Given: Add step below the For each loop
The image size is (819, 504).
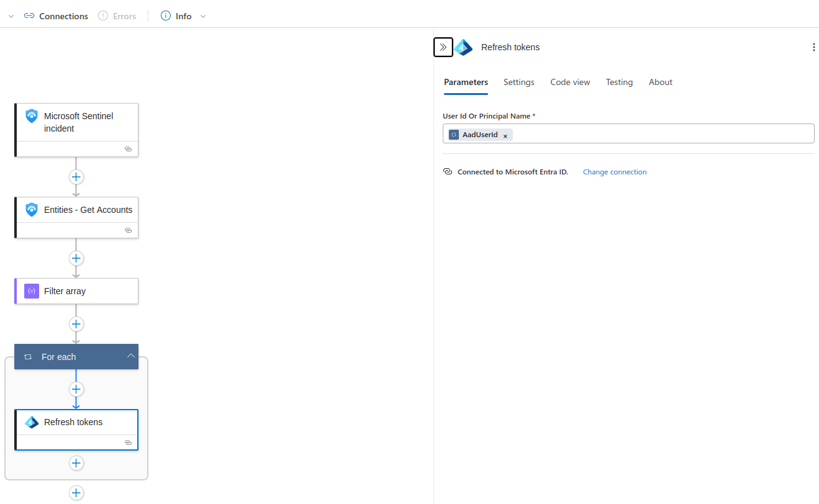Looking at the screenshot, I should click(x=76, y=493).
